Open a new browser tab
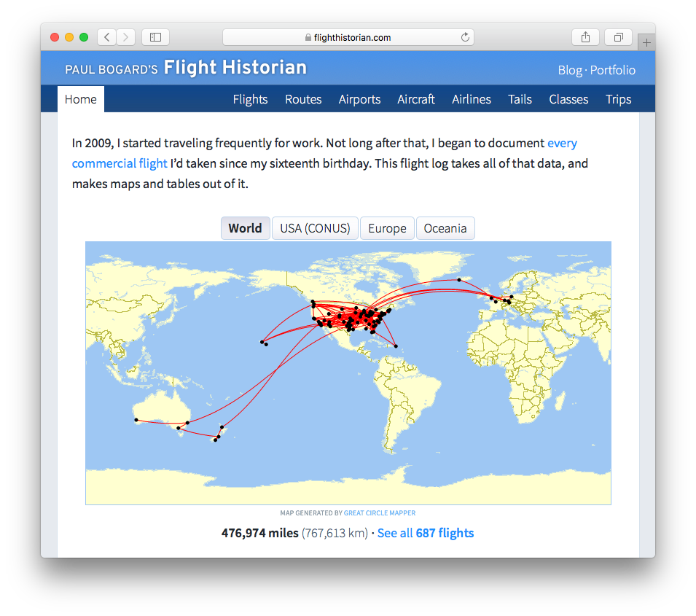 [x=646, y=42]
